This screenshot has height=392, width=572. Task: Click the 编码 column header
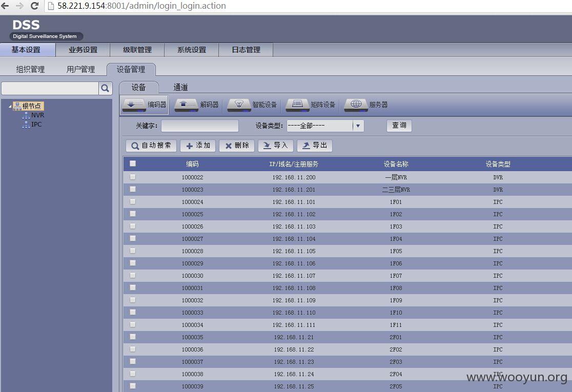[x=192, y=164]
